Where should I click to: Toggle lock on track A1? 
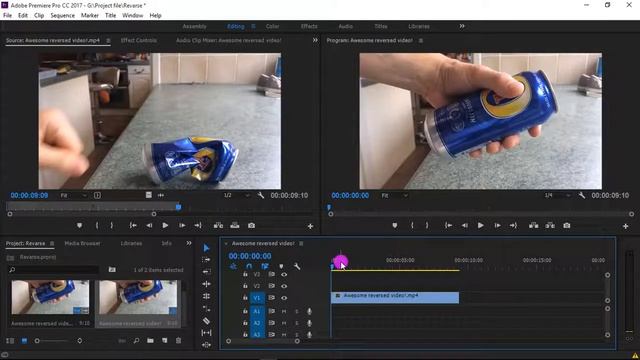[x=245, y=311]
